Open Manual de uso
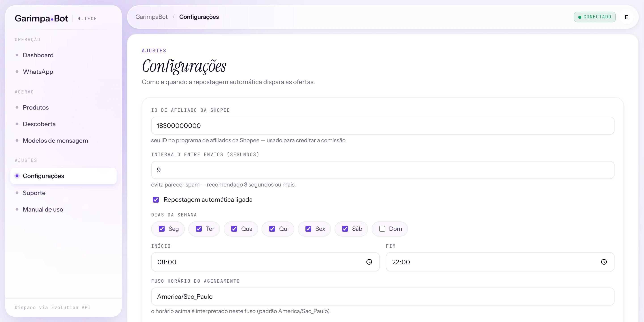Screen dimensions: 644x322 click(x=63, y=210)
